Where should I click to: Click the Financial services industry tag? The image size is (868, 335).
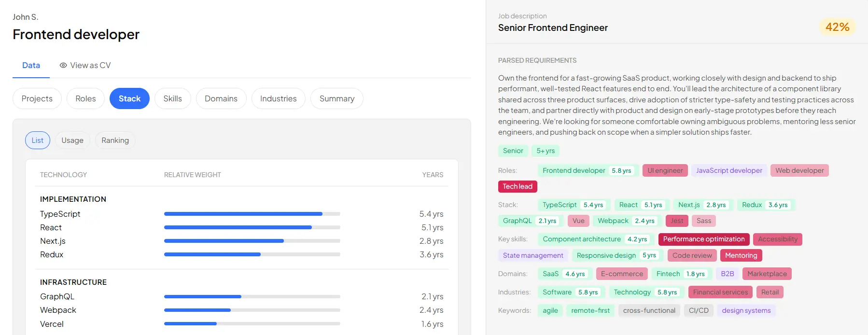click(x=721, y=292)
